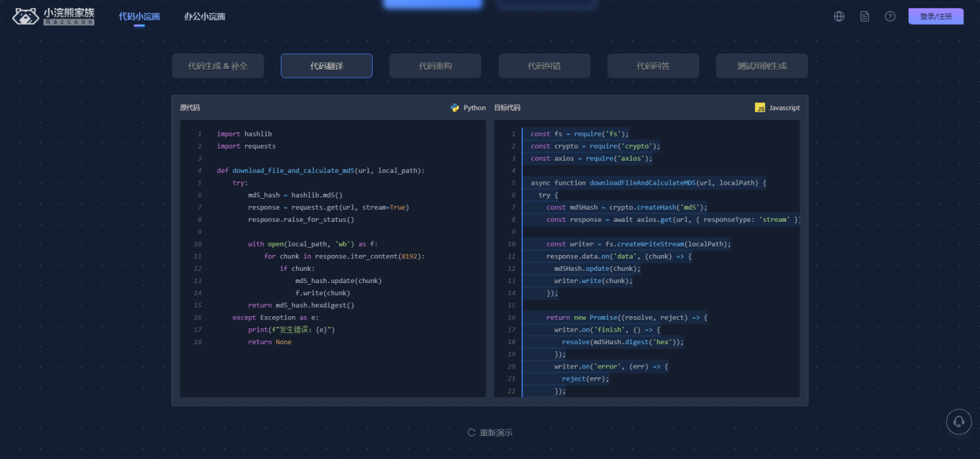Open the 测试用例生成 tab
Image resolution: width=980 pixels, height=459 pixels.
pos(762,66)
